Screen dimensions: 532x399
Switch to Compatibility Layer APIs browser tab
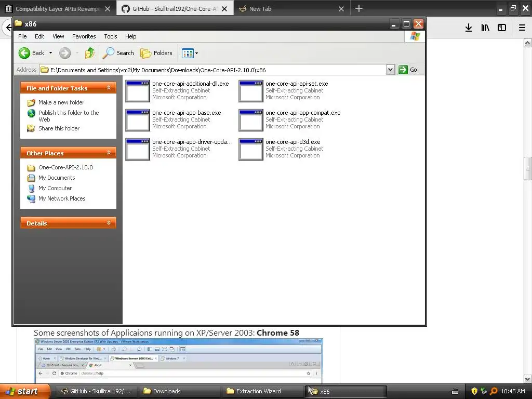click(x=58, y=9)
